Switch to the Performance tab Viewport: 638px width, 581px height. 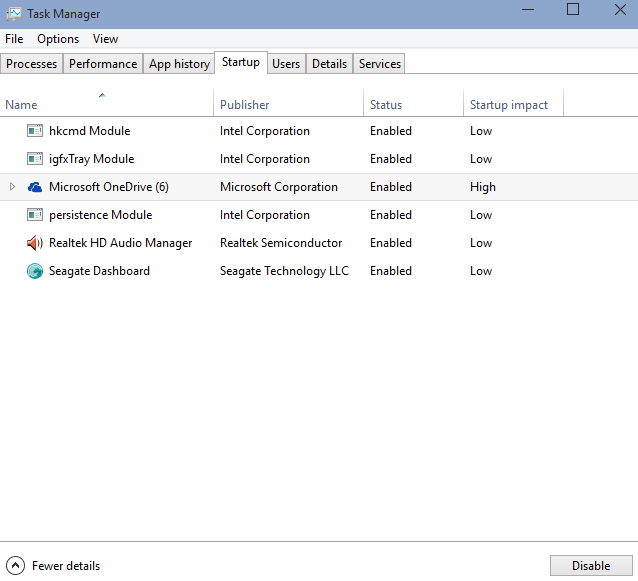(x=103, y=64)
